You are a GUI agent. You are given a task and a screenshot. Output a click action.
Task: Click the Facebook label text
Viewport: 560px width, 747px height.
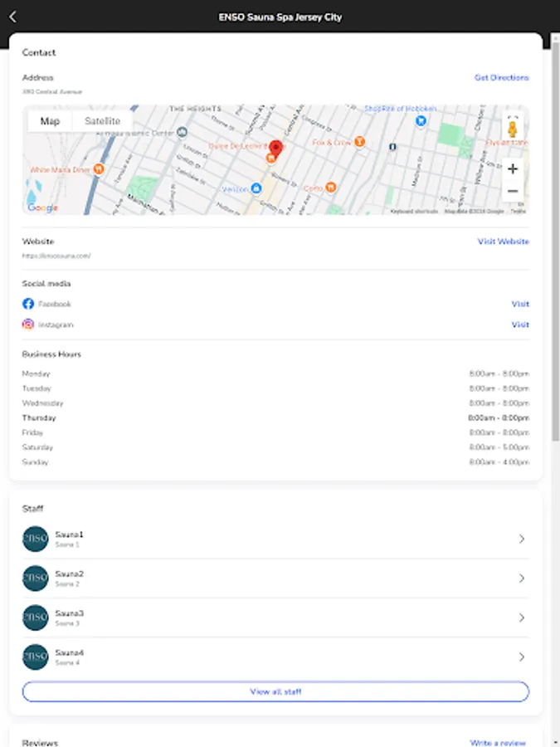pyautogui.click(x=54, y=304)
